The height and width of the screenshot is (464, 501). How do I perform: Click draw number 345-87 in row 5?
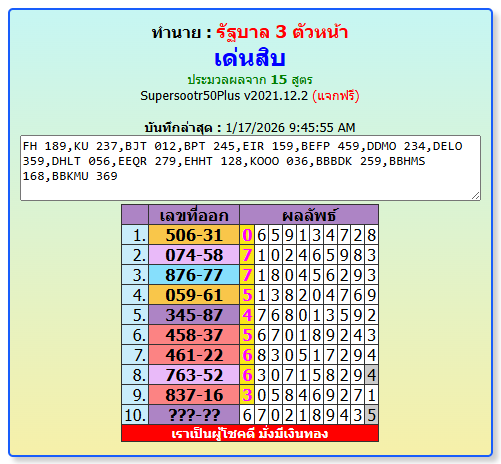click(194, 315)
